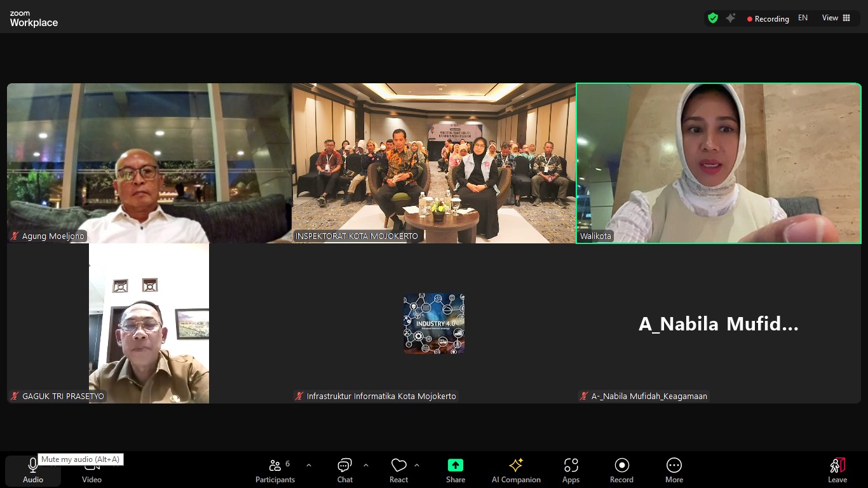Mute my audio with microphone button
This screenshot has height=488, width=868.
[x=33, y=470]
